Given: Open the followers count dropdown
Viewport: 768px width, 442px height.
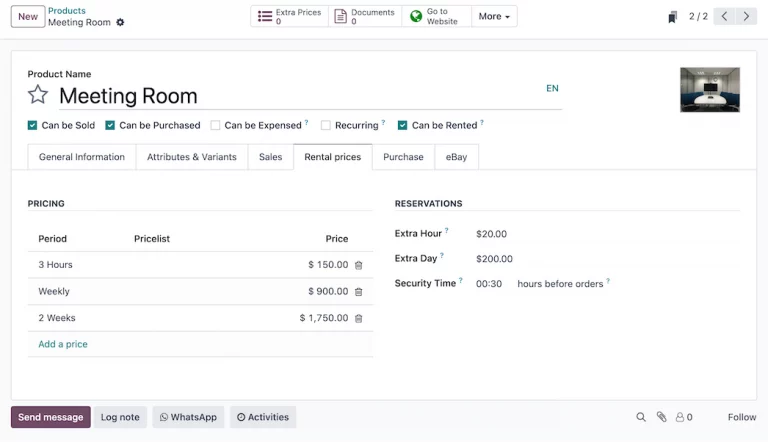Looking at the screenshot, I should [x=684, y=417].
